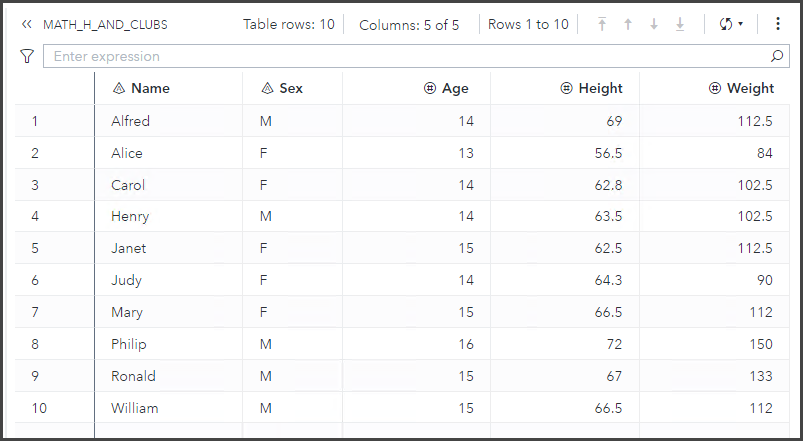The image size is (803, 441).
Task: Jump to the last rows arrow
Action: click(x=680, y=24)
